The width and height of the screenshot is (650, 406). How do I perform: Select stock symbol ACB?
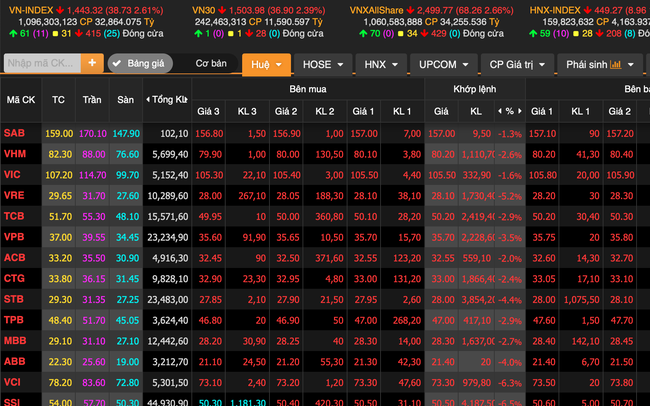[15, 258]
